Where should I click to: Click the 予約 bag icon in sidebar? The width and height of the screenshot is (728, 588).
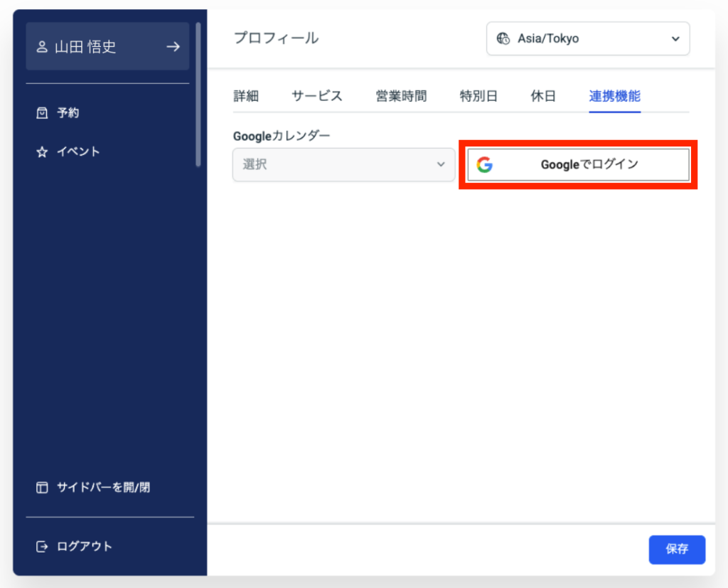[42, 112]
